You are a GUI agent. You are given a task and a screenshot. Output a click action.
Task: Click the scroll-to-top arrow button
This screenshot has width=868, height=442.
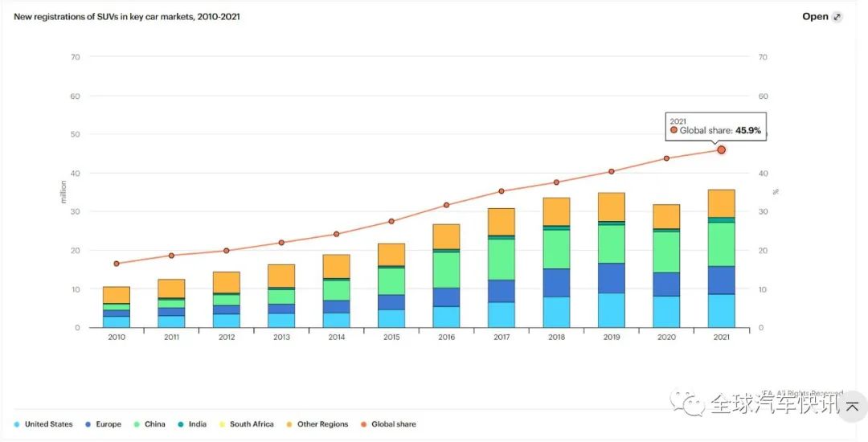[x=852, y=407]
